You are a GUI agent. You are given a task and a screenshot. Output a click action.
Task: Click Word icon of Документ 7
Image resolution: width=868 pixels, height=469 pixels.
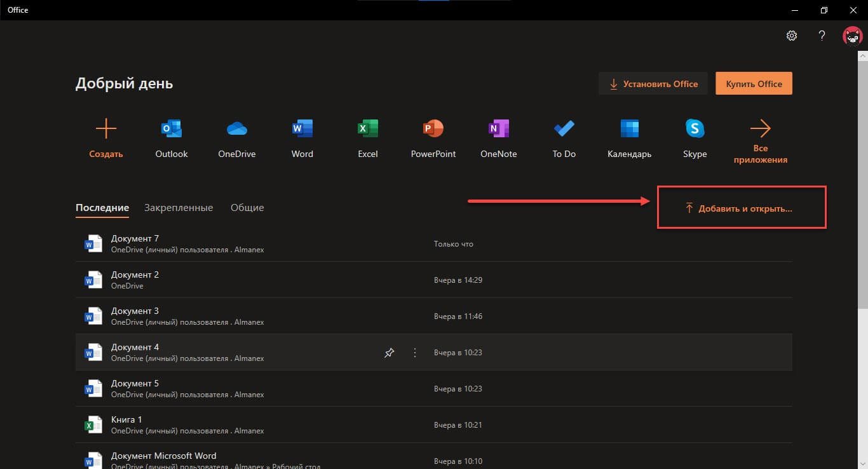pos(93,244)
